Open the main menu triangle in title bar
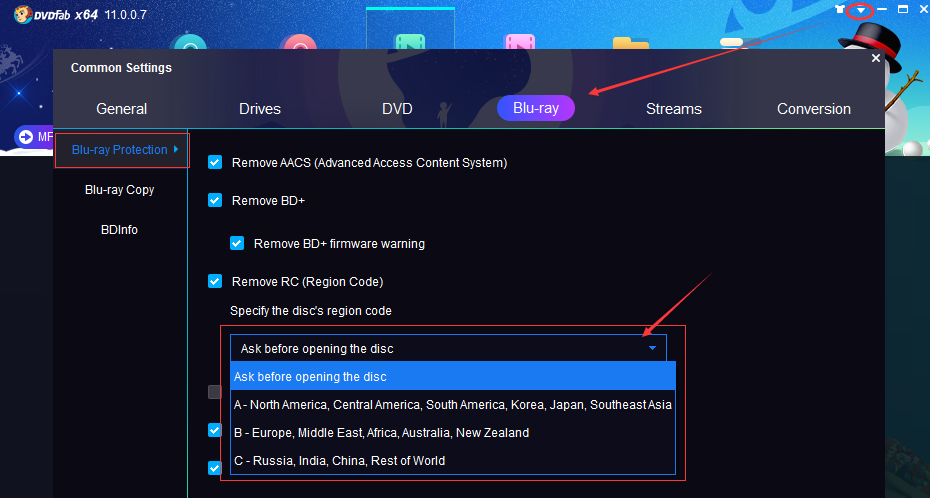The image size is (930, 498). click(x=860, y=10)
